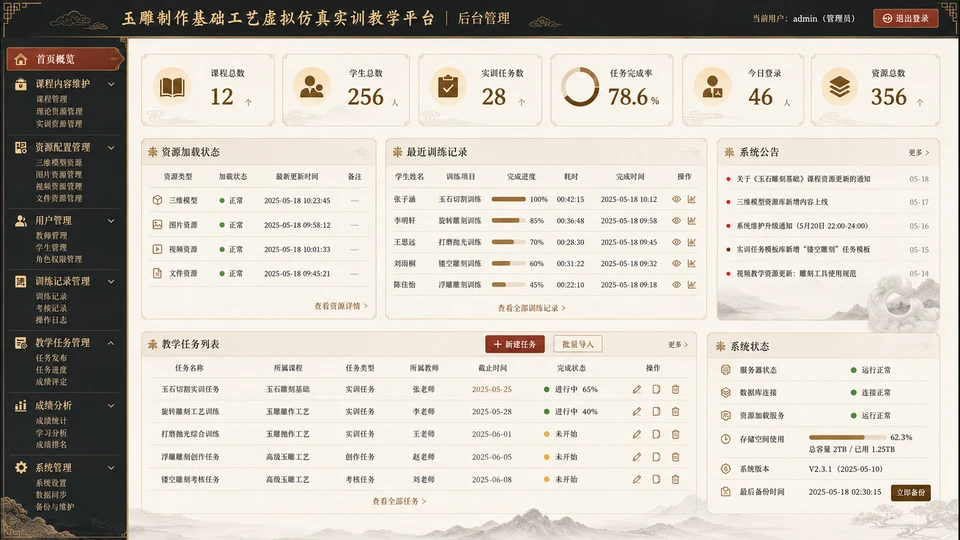This screenshot has height=540, width=960.
Task: Click admin（管理员）current user label
Action: (824, 19)
